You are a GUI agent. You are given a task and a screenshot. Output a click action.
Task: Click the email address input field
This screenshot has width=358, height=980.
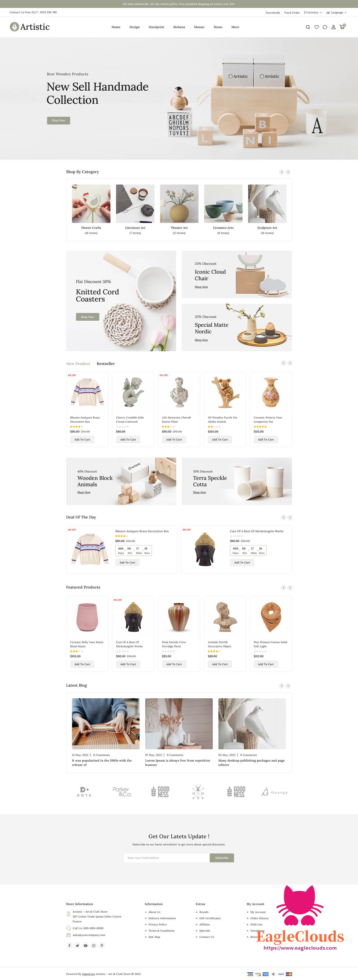point(167,858)
